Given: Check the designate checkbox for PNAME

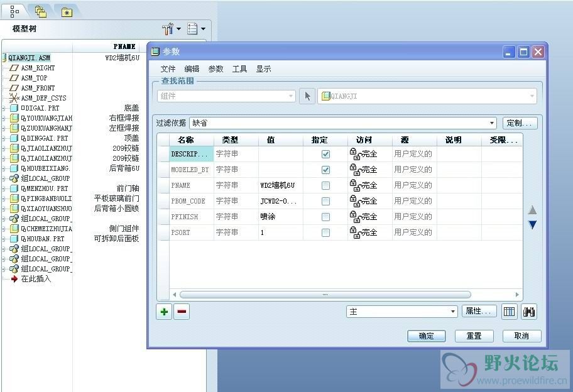Looking at the screenshot, I should (x=325, y=185).
